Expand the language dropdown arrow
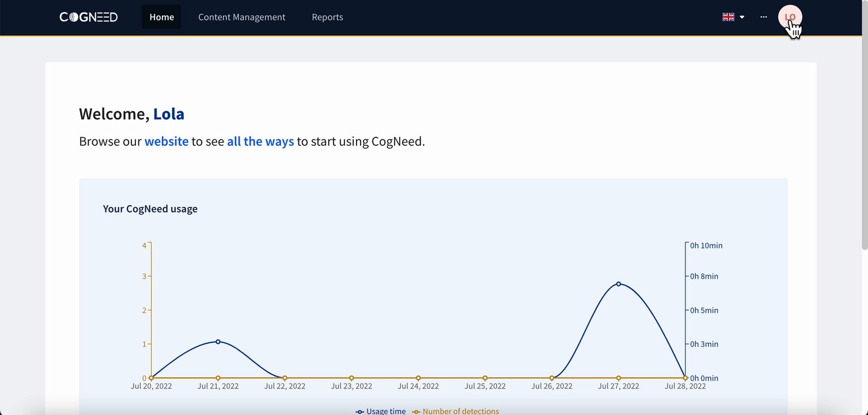 (x=742, y=17)
